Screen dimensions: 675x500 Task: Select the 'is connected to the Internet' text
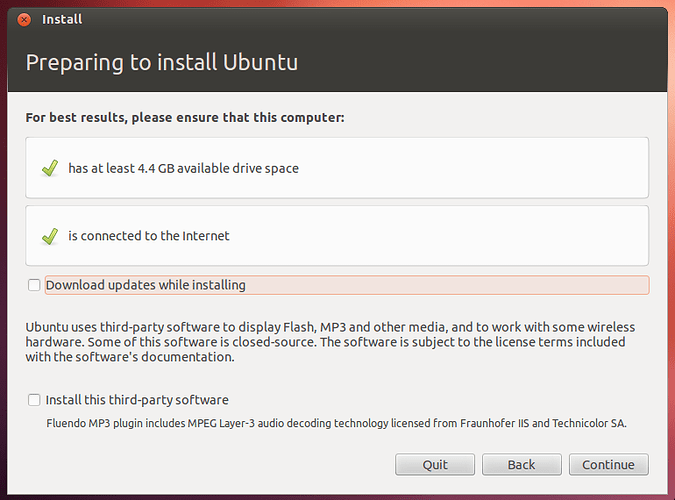point(149,236)
